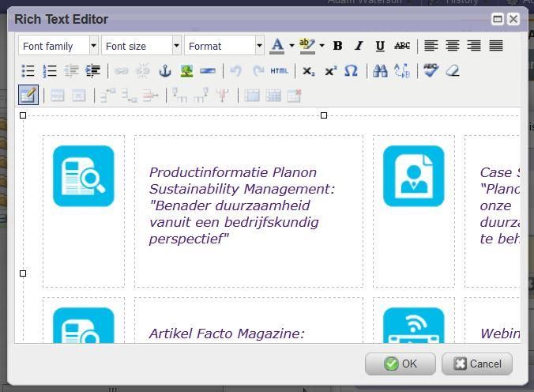This screenshot has width=534, height=392.
Task: Open Find with the binoculars icon
Action: point(380,71)
